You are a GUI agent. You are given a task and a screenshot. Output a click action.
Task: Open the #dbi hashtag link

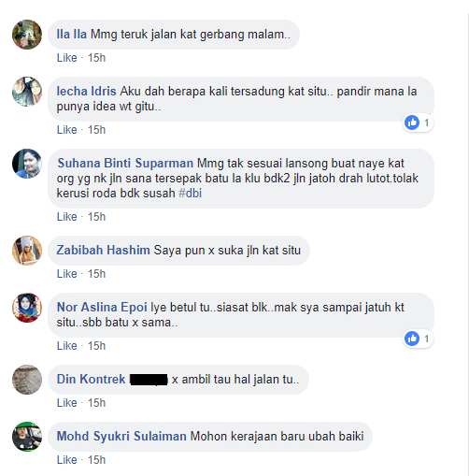tap(190, 194)
